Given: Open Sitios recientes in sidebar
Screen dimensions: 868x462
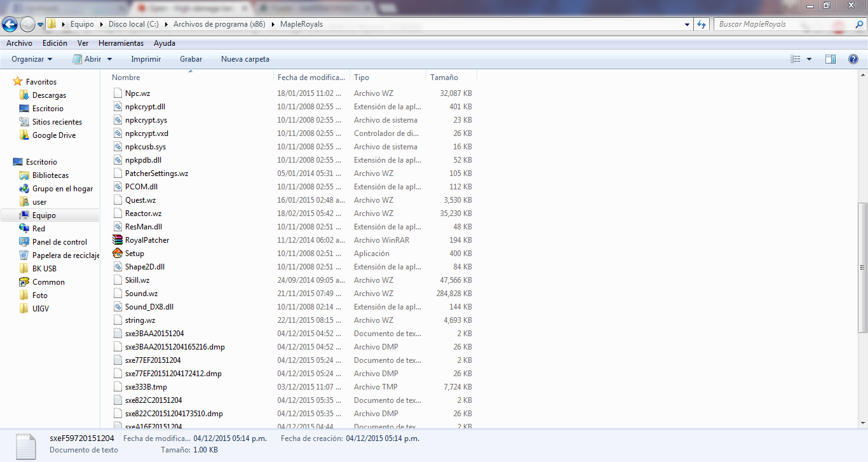Looking at the screenshot, I should pos(57,122).
